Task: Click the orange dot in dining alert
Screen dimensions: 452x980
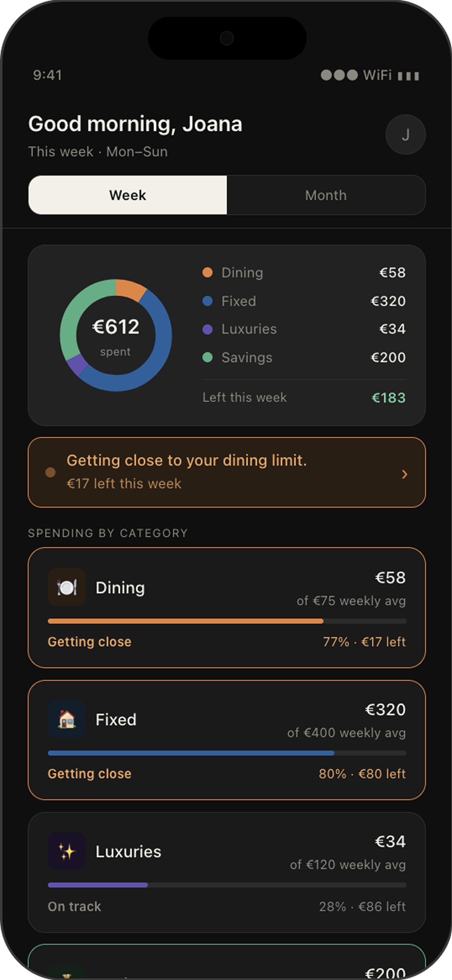Action: (50, 472)
